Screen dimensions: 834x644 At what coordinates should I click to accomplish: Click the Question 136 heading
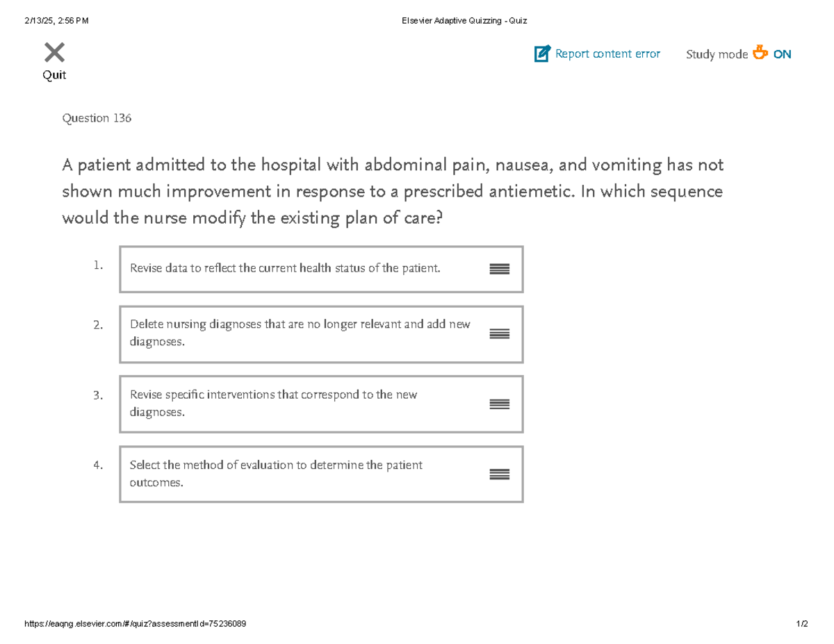point(97,117)
